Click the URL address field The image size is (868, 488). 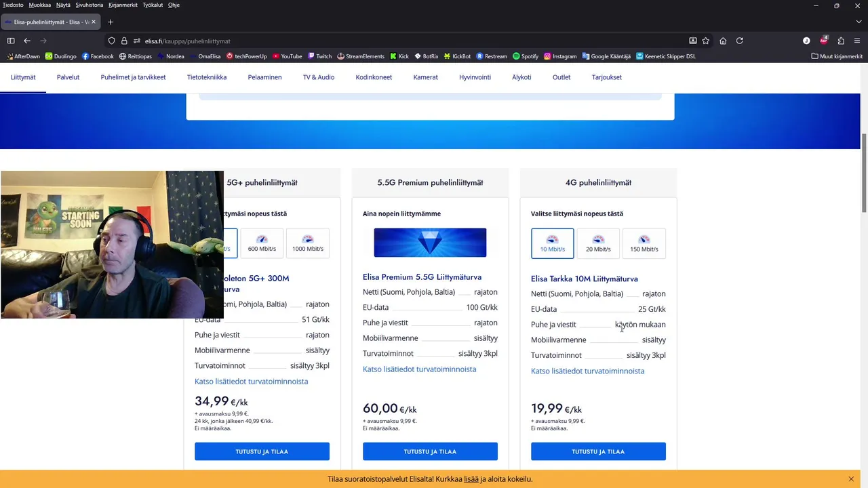point(407,41)
